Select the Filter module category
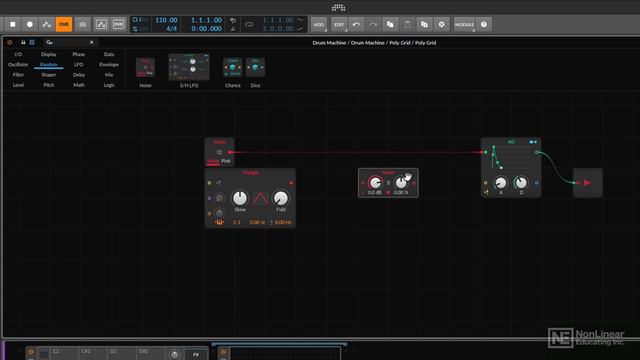 (x=18, y=75)
